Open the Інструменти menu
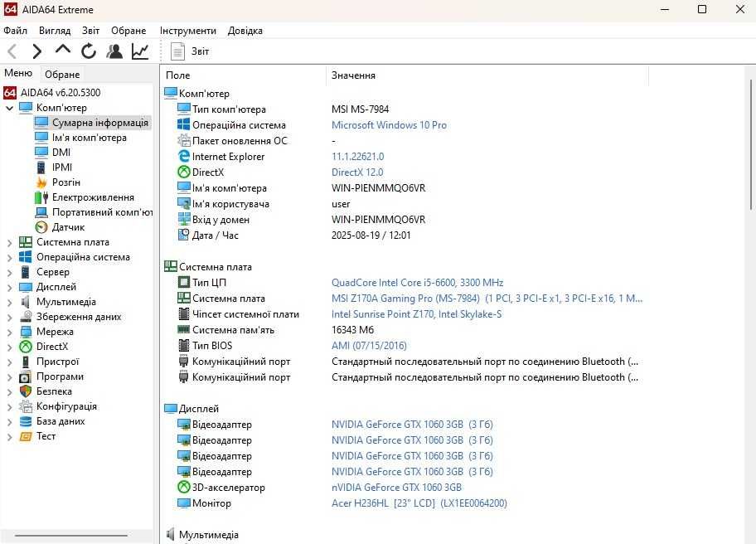Image resolution: width=756 pixels, height=544 pixels. tap(188, 31)
